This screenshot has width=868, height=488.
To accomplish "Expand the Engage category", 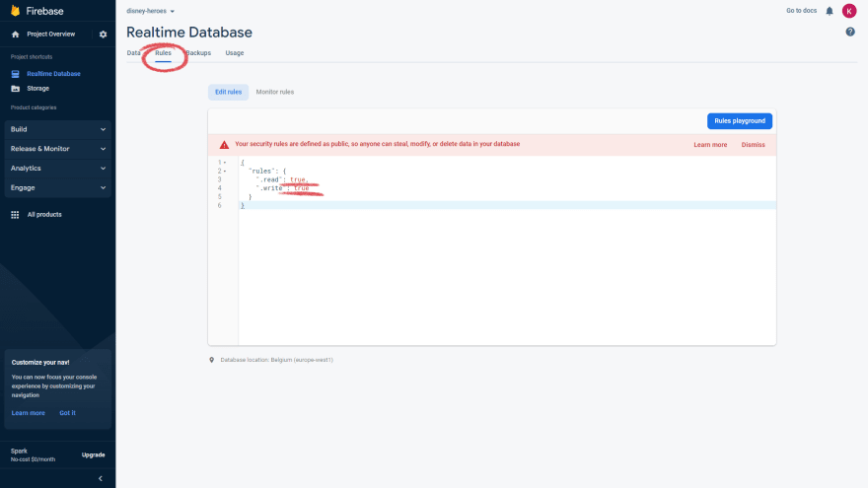I will tap(57, 187).
